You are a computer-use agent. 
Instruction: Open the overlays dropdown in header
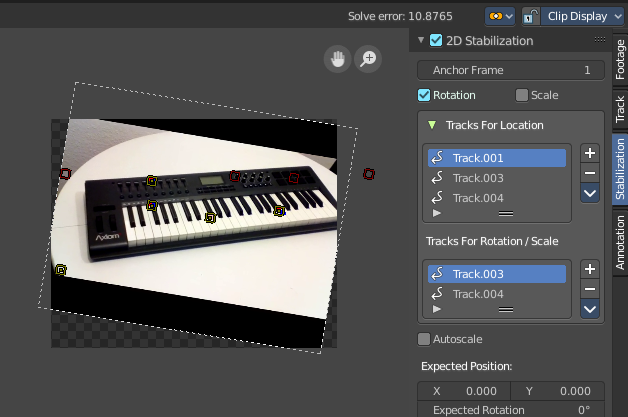click(x=500, y=16)
